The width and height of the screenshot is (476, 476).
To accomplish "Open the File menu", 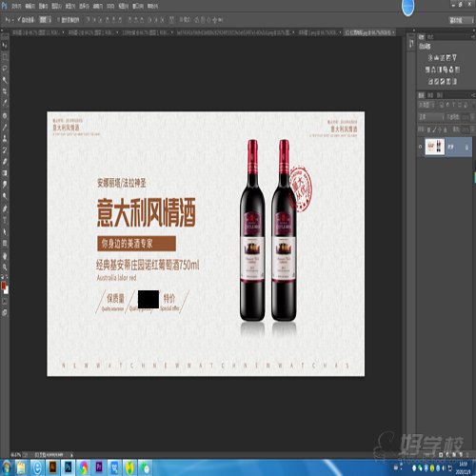I will click(x=16, y=6).
